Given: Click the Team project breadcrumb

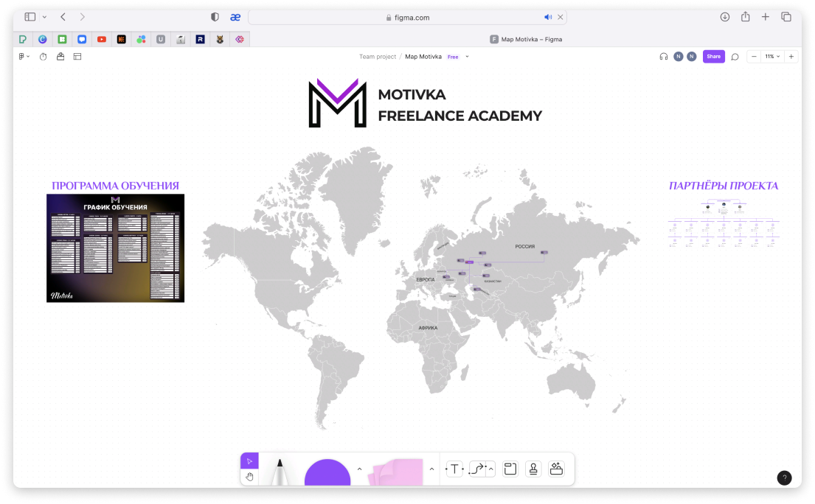Looking at the screenshot, I should click(x=378, y=57).
